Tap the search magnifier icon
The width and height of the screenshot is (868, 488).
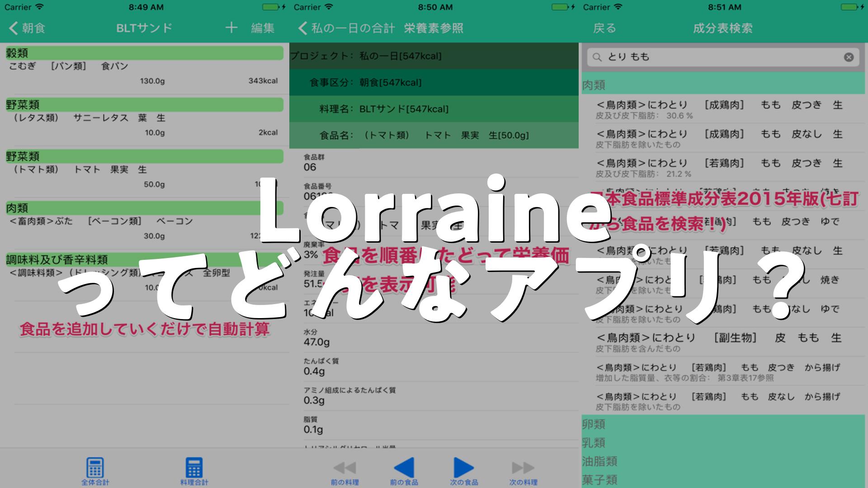click(x=597, y=57)
